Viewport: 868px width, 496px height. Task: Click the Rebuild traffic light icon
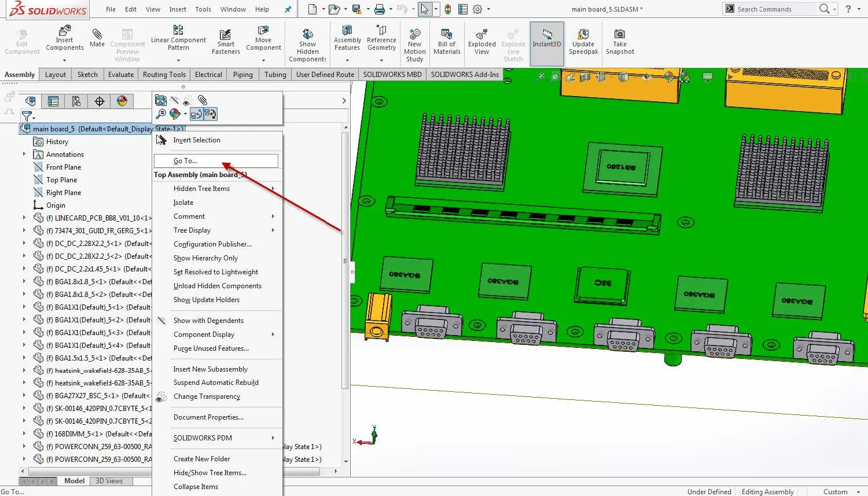coord(448,9)
